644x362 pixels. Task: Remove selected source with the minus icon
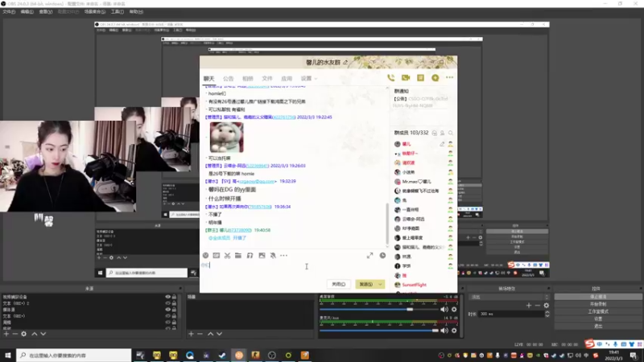point(14,334)
